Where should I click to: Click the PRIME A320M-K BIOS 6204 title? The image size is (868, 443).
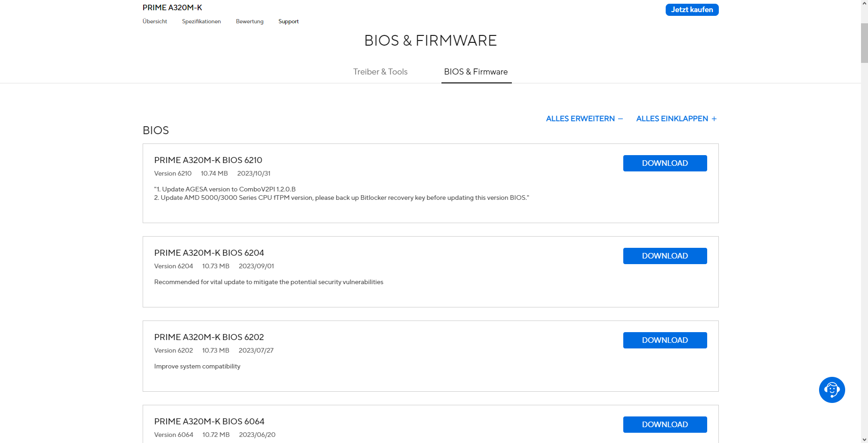(209, 253)
